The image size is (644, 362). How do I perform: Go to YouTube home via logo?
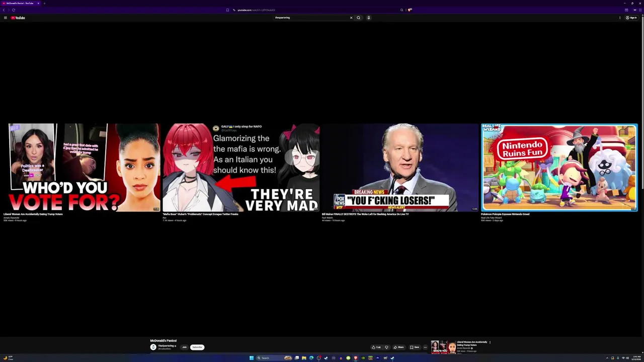18,18
